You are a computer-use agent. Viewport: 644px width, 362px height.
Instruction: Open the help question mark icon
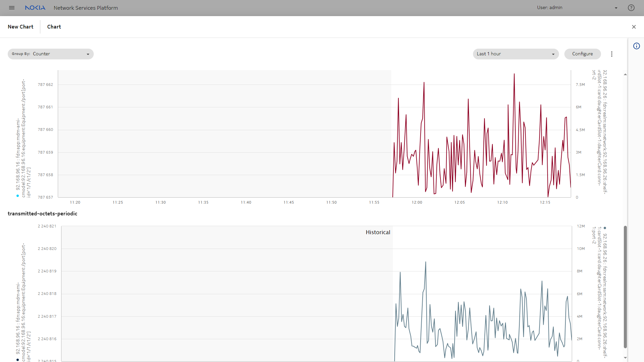(x=631, y=8)
